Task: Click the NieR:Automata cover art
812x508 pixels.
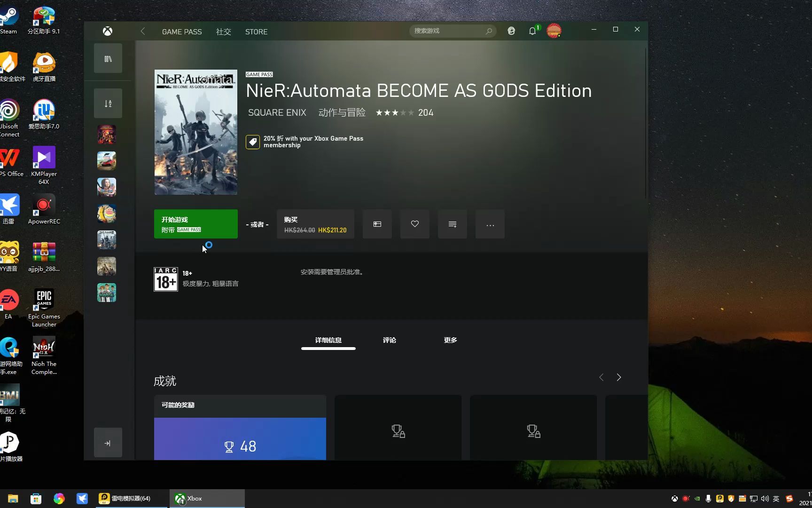Action: pyautogui.click(x=196, y=132)
